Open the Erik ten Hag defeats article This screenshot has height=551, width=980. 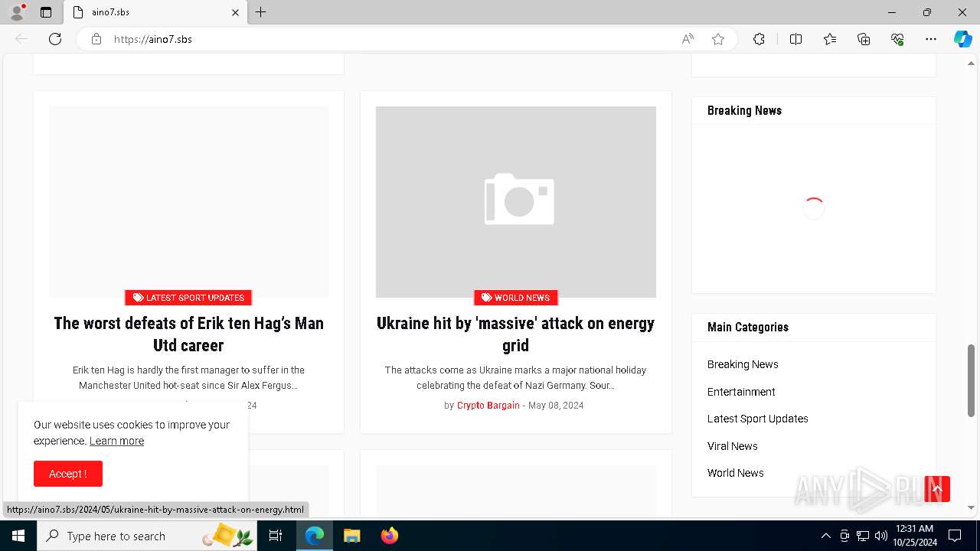click(x=188, y=334)
